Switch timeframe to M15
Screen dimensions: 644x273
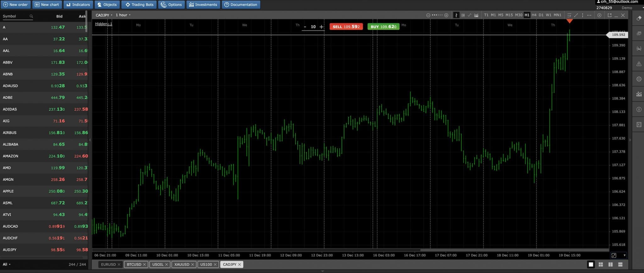tap(509, 15)
